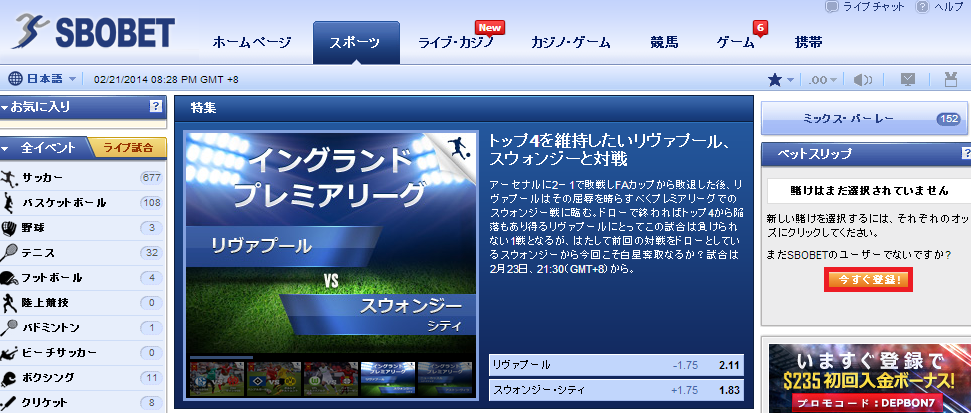Click the last Premier League thumbnail
The image size is (971, 413).
[x=445, y=379]
